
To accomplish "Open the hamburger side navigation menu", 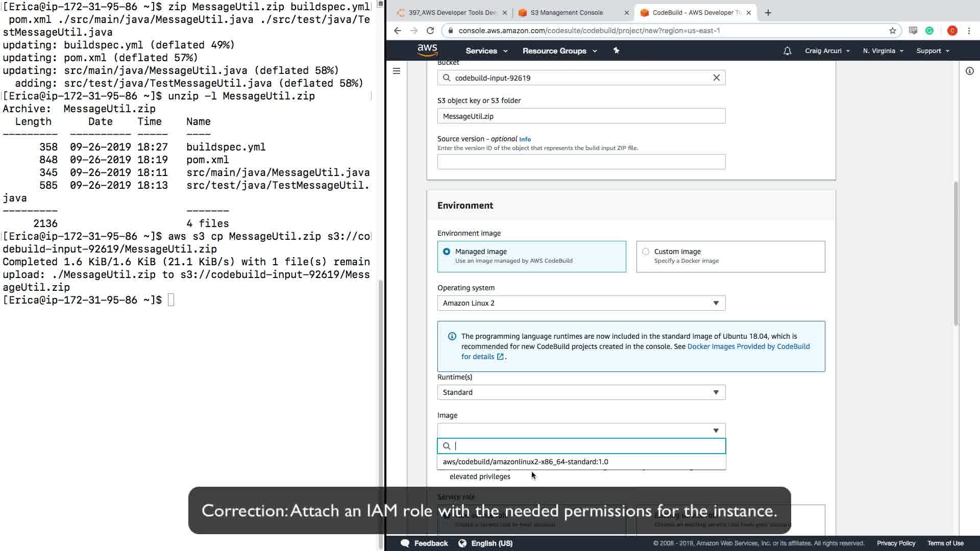I will click(397, 71).
